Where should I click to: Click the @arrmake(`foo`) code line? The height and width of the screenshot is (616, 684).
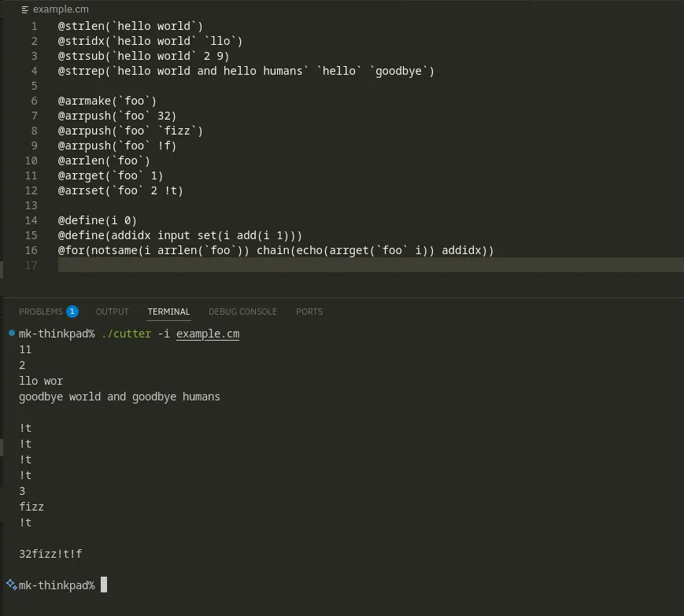(x=107, y=101)
